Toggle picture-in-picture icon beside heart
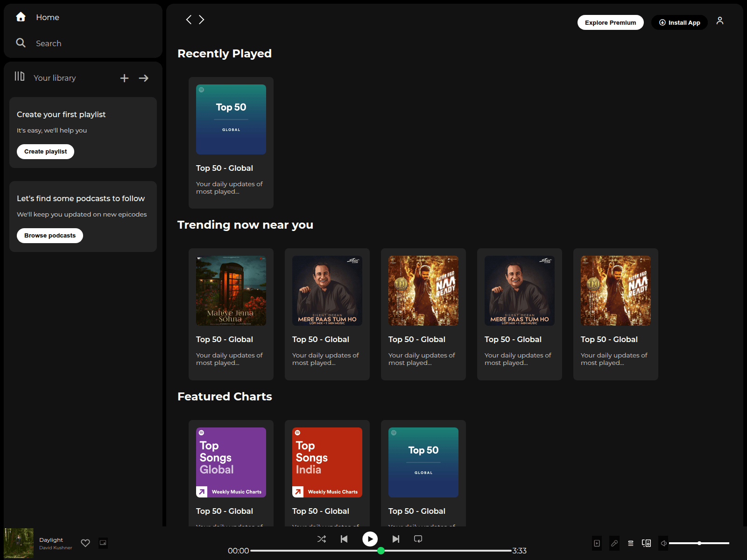 click(x=103, y=543)
